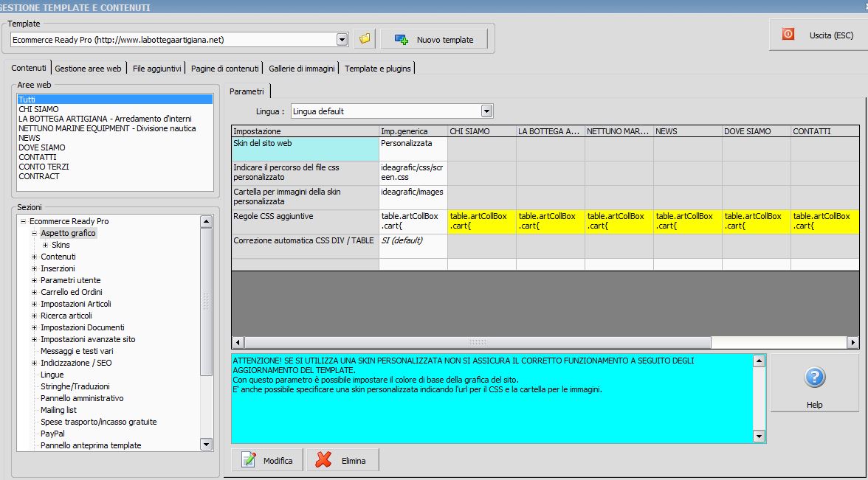Click the Regole CSS aggiuntive row label
The image size is (868, 480).
[x=305, y=223]
